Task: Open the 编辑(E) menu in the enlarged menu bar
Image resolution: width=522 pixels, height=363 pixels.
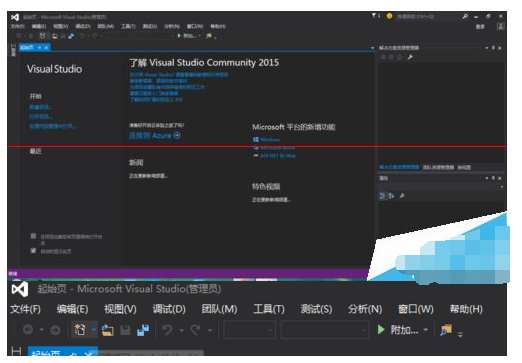Action: pos(72,309)
